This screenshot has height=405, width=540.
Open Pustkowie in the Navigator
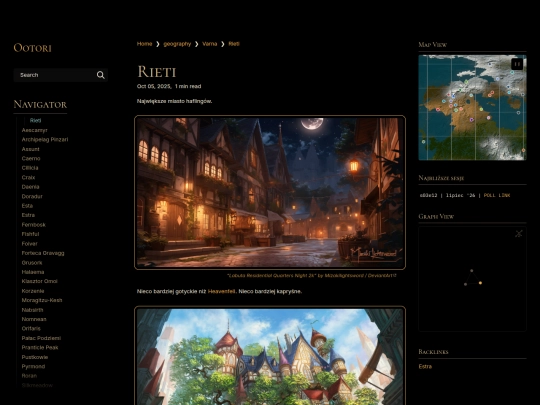click(35, 357)
